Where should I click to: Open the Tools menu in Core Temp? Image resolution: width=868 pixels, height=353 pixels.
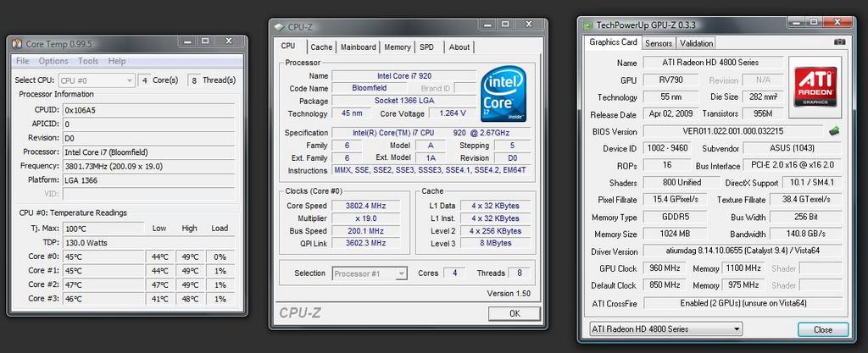(88, 61)
